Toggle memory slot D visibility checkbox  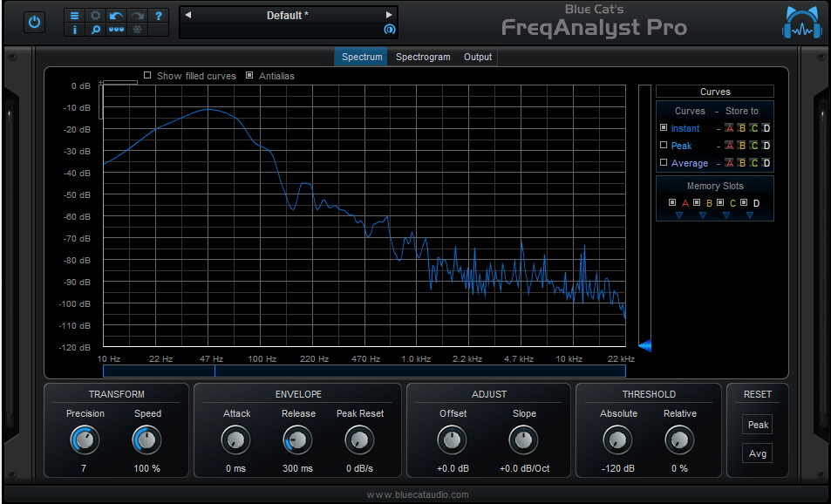[x=744, y=202]
